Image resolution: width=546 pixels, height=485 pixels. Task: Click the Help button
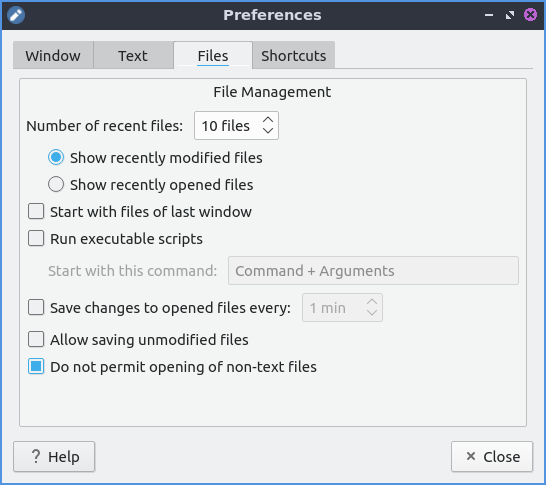tap(54, 456)
